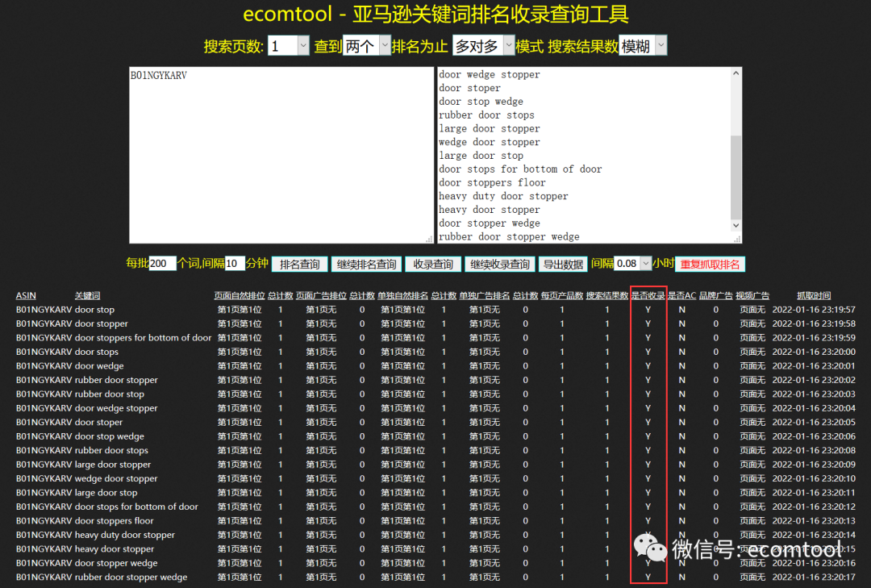Sort by the 页面广告排位 column header
The image size is (871, 588).
321,296
